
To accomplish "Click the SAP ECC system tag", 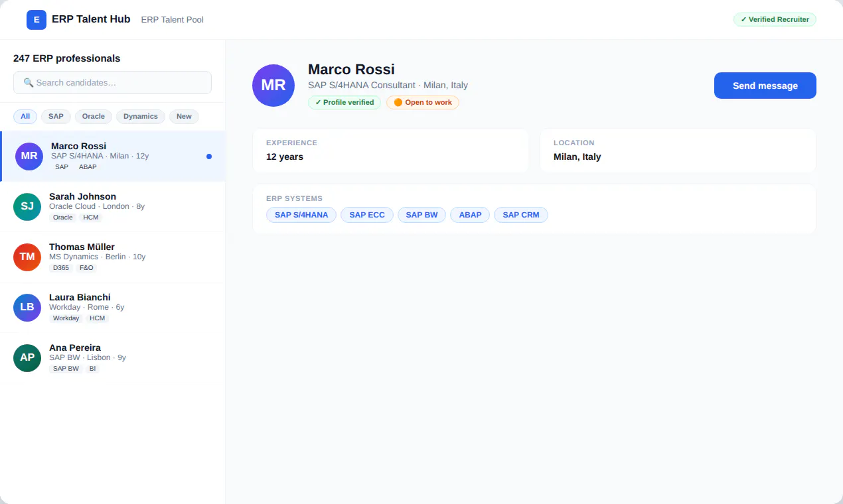I will tap(367, 215).
